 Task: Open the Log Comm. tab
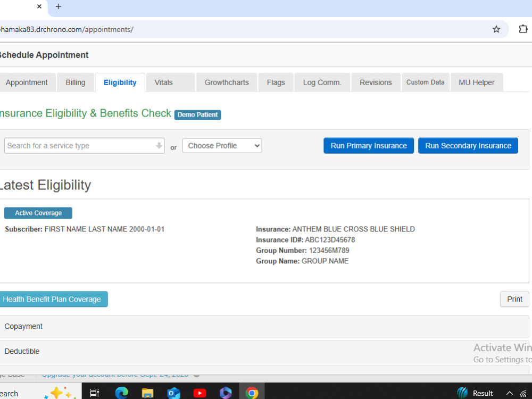pos(322,82)
